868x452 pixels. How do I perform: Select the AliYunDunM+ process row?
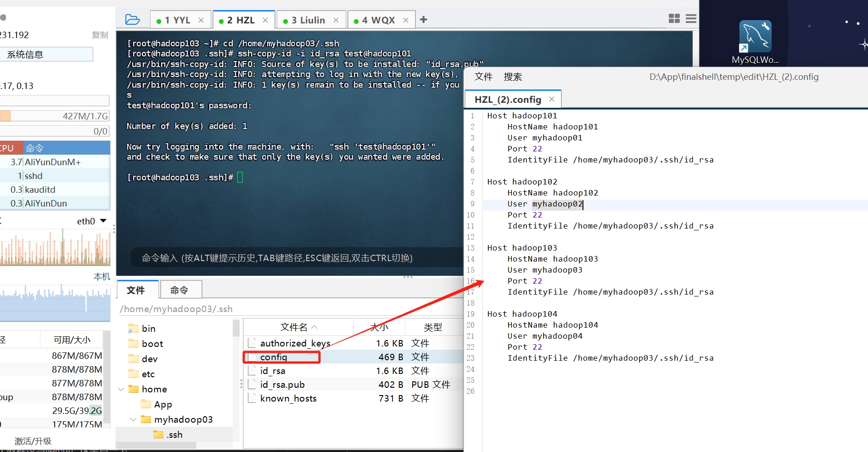(55, 162)
